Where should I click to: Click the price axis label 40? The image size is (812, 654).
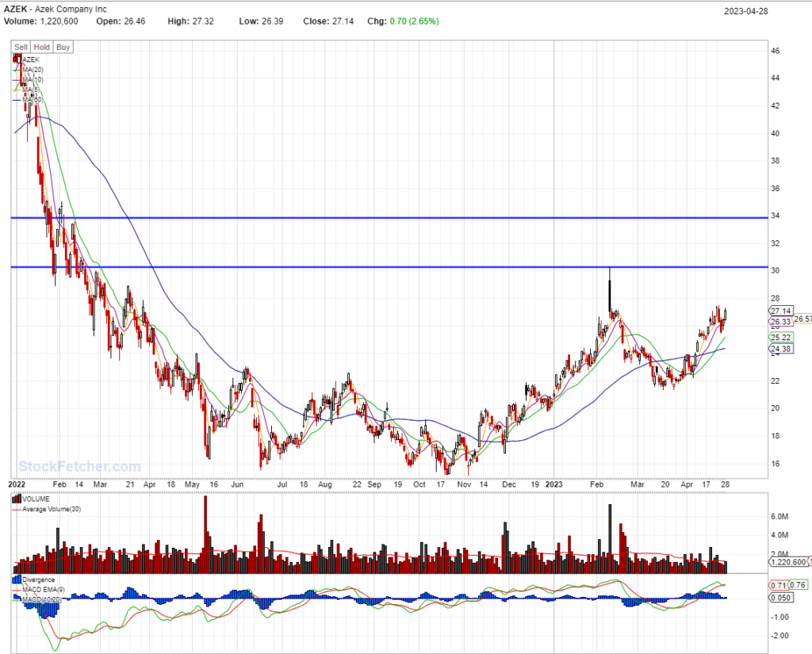click(776, 134)
